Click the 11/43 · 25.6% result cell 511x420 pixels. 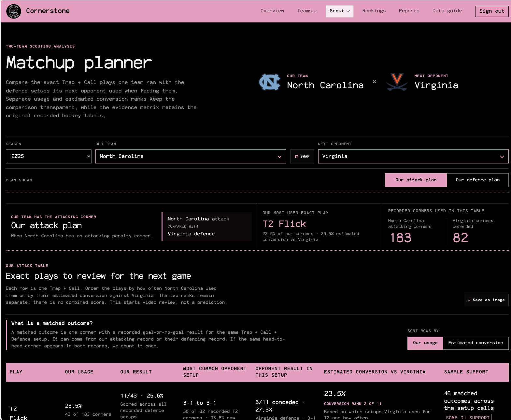142,396
